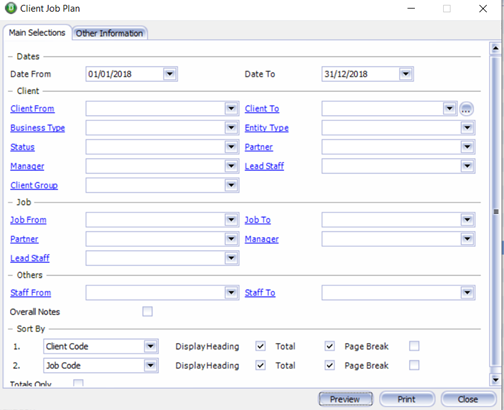This screenshot has height=410, width=504.
Task: Uncheck Display Heading for Client Code sort
Action: pyautogui.click(x=260, y=346)
